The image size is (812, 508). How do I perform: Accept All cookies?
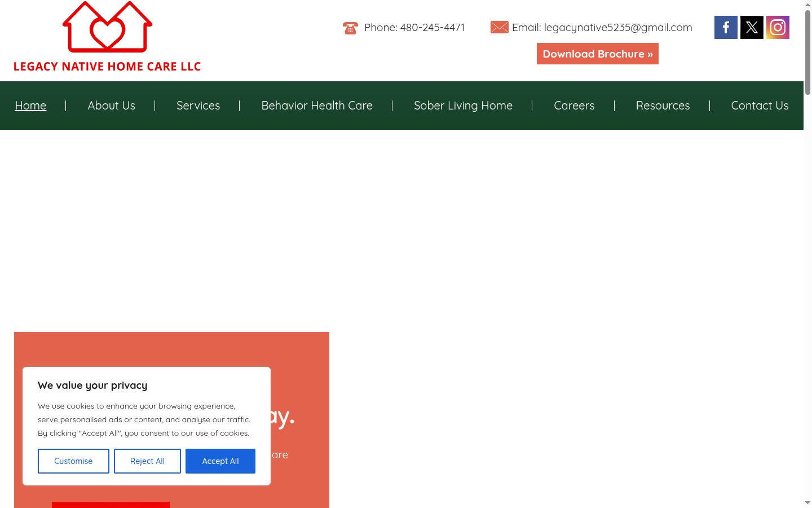click(x=220, y=461)
